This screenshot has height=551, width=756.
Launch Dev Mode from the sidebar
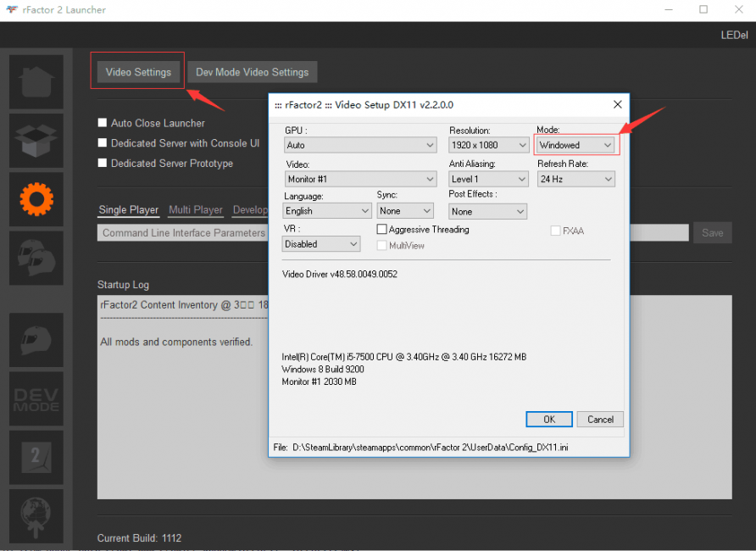coord(36,398)
